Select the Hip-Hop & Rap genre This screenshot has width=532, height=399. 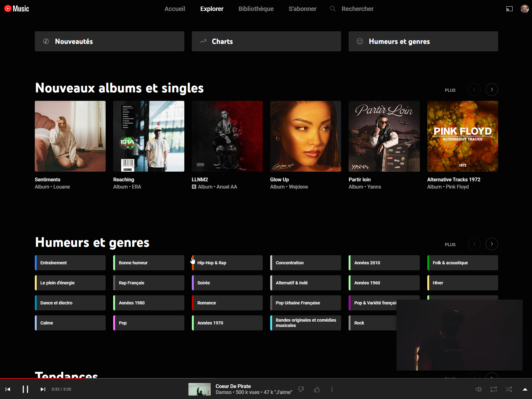point(227,263)
